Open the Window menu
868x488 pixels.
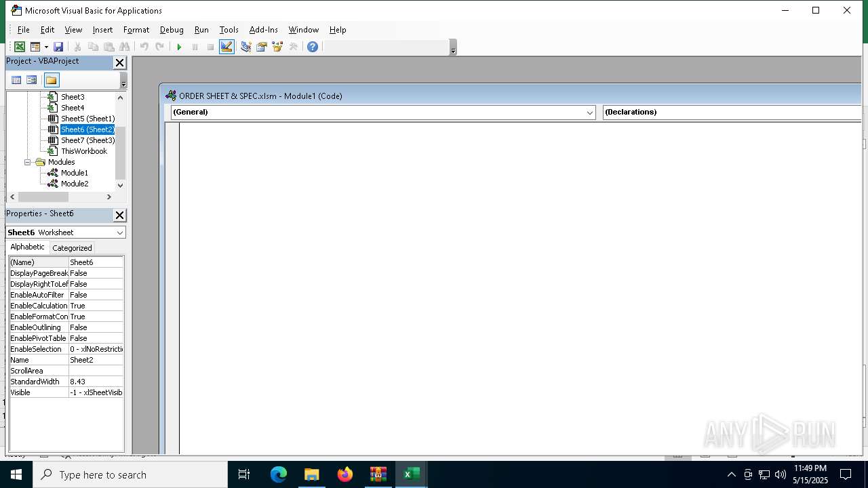coord(304,30)
